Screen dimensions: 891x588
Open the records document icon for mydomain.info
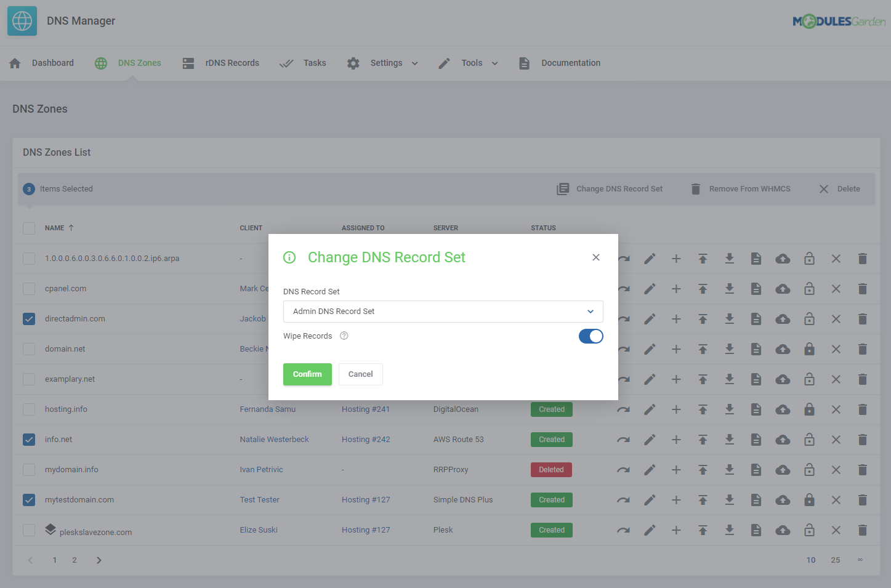pyautogui.click(x=756, y=469)
